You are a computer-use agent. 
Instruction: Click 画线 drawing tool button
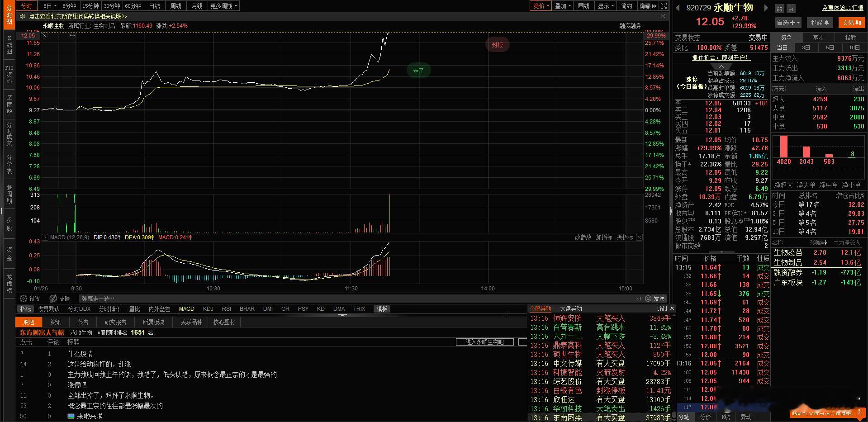click(x=584, y=6)
